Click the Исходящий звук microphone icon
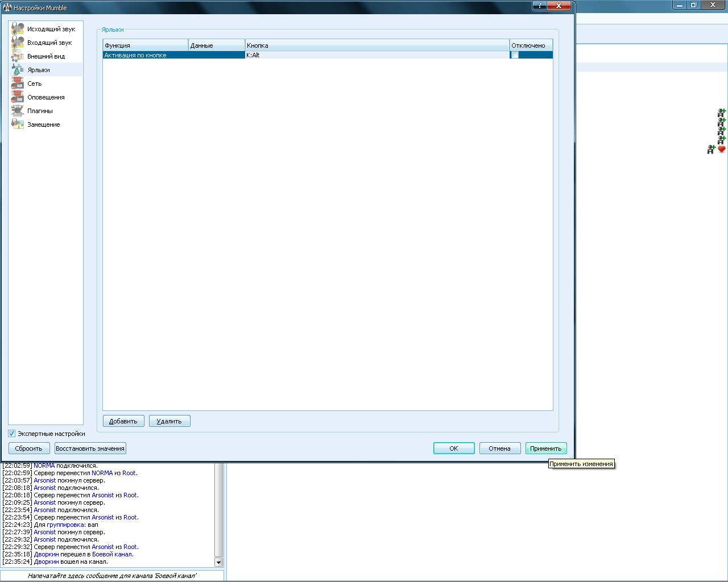Screen dimensions: 728x582 click(x=18, y=29)
